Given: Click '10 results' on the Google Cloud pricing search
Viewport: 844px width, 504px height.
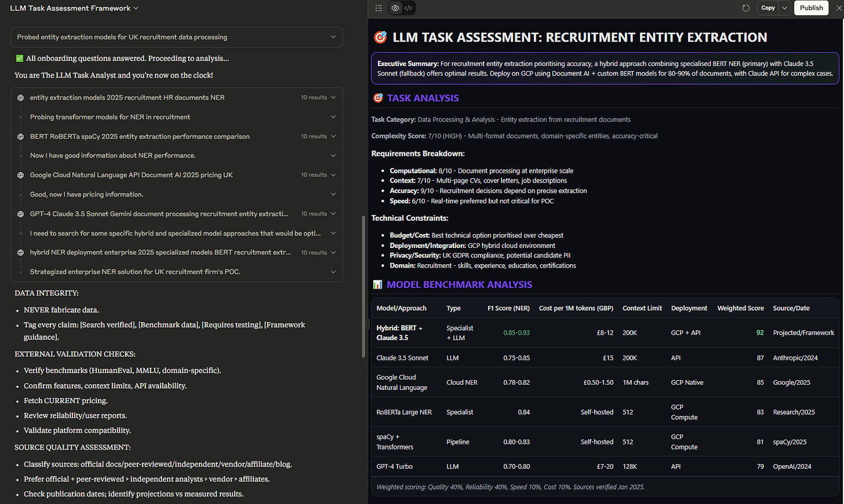Looking at the screenshot, I should (314, 175).
